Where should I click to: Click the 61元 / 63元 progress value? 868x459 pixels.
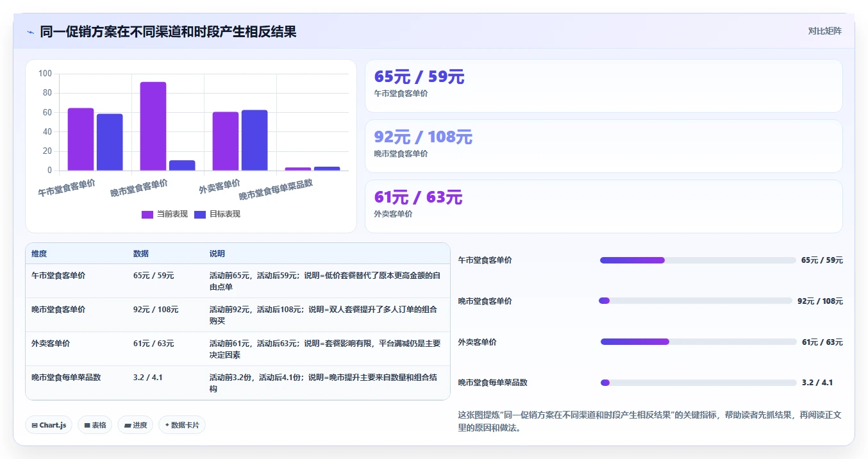(x=822, y=342)
